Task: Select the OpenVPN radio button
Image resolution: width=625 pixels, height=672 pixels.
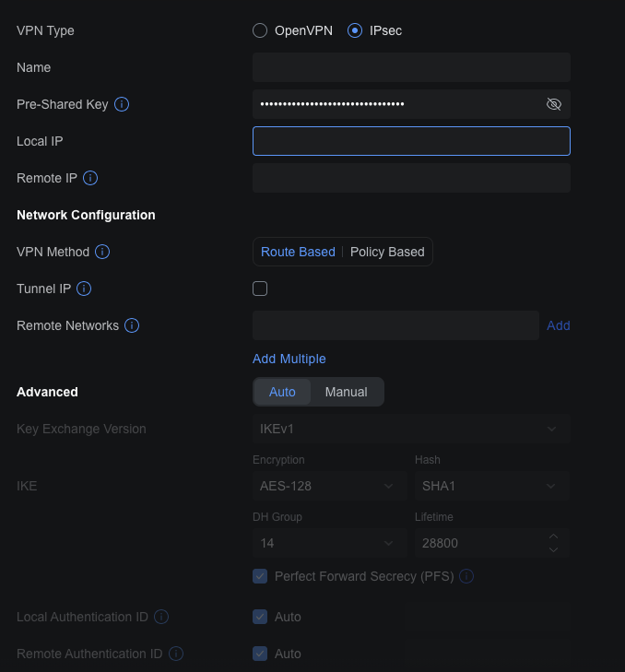Action: (x=260, y=30)
